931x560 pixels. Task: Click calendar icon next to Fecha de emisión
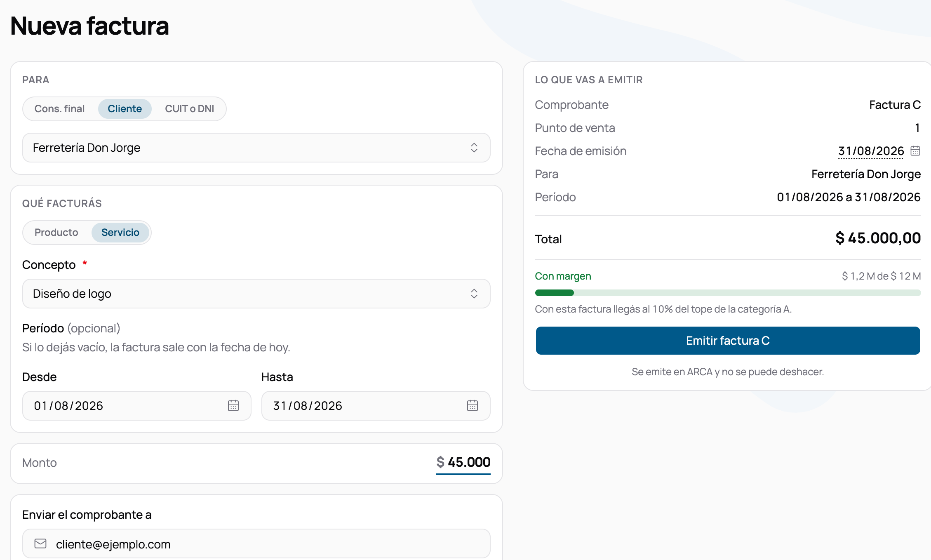[x=915, y=151]
